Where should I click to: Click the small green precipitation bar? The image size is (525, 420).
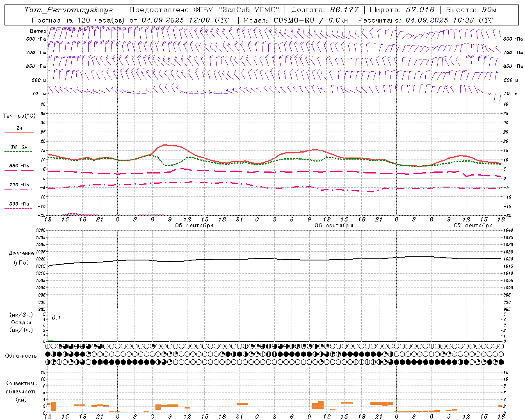coord(50,341)
